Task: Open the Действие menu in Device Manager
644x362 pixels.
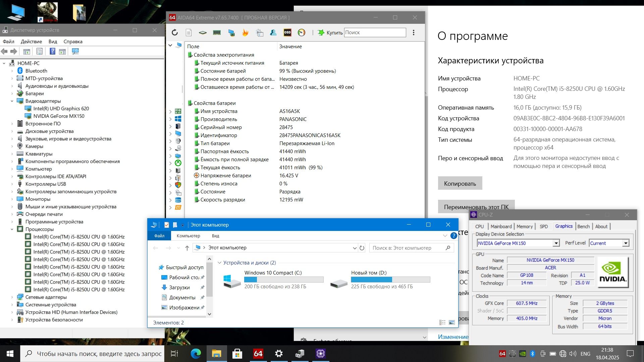Action: tap(31, 42)
